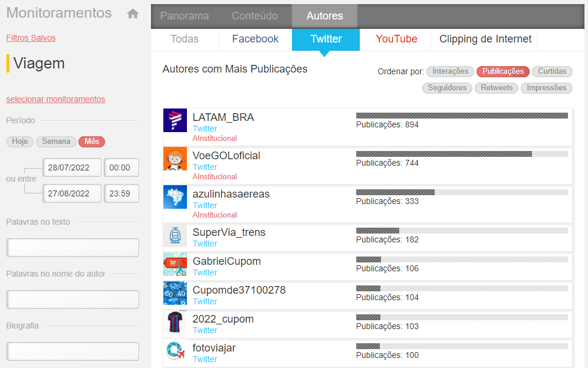This screenshot has width=588, height=368.
Task: Go to the home icon beside Monitoramentos
Action: pyautogui.click(x=133, y=14)
